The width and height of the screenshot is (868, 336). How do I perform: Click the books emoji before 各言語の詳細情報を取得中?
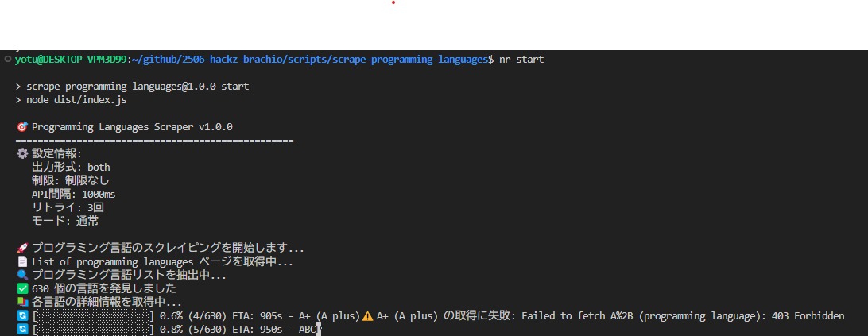click(x=23, y=302)
